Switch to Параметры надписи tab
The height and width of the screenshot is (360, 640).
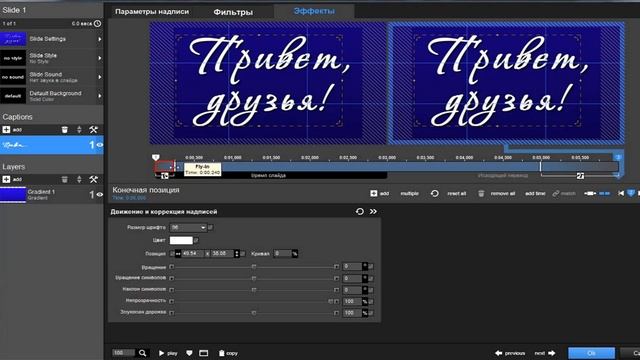152,11
